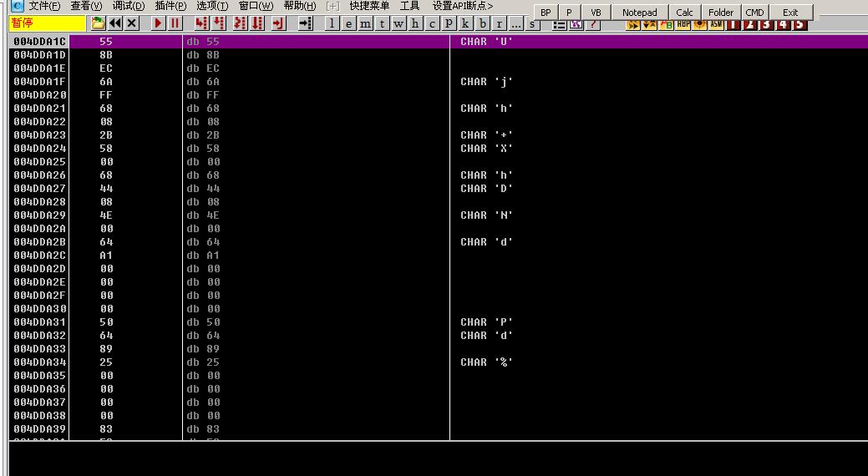The height and width of the screenshot is (476, 868).
Task: Open the Call stack with the k button
Action: click(x=465, y=23)
